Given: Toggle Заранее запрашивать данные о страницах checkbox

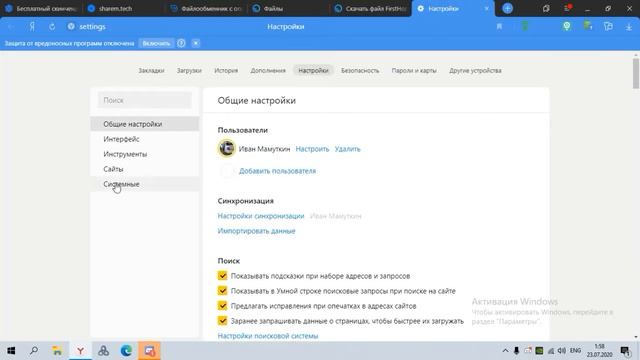Looking at the screenshot, I should click(x=222, y=321).
